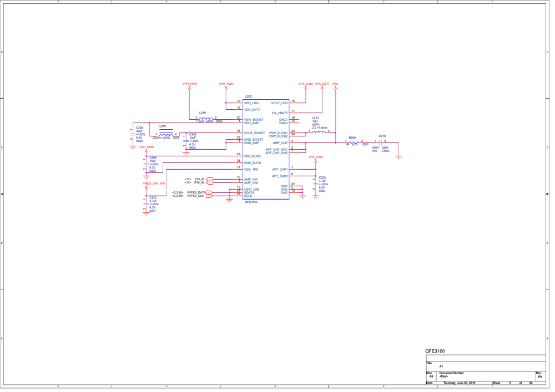This screenshot has width=555, height=392.
Task: Click the ET0_IP off-page connector symbol
Action: coord(210,180)
